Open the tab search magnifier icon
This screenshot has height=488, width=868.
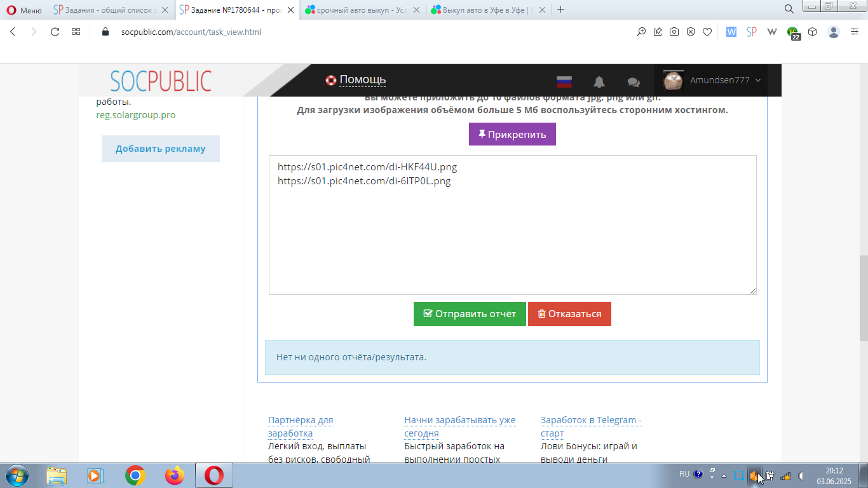tap(789, 9)
